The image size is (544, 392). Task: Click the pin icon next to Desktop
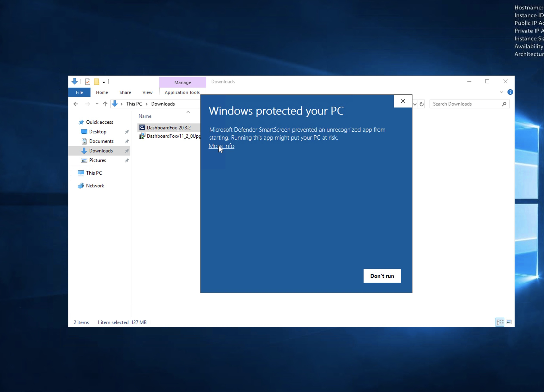127,132
